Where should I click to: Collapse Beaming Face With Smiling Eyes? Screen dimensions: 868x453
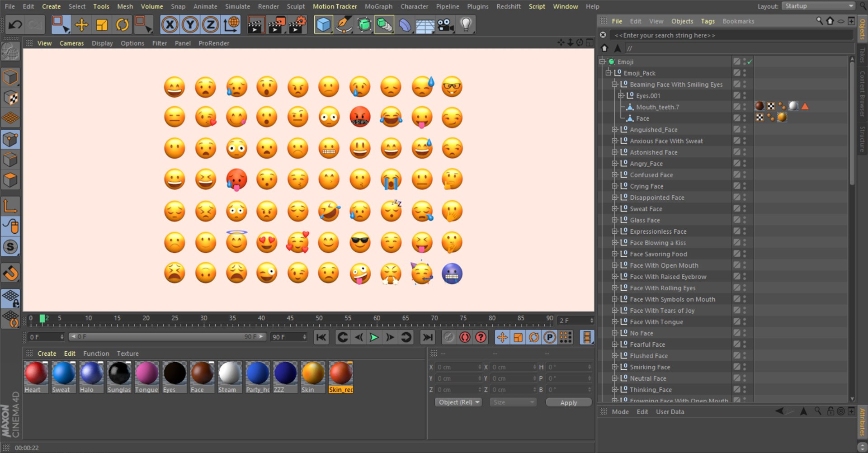(615, 84)
